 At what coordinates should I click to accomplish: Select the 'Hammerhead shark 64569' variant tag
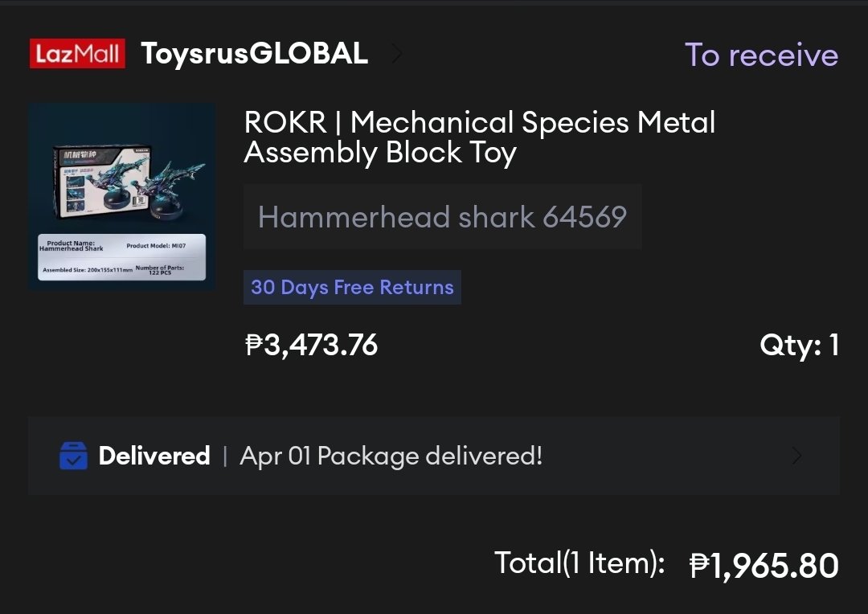click(442, 217)
